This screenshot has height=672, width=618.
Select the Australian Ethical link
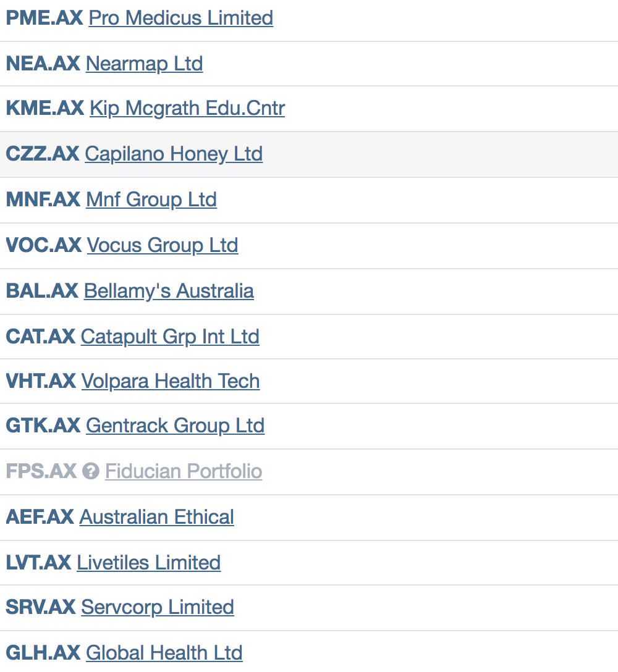[157, 517]
